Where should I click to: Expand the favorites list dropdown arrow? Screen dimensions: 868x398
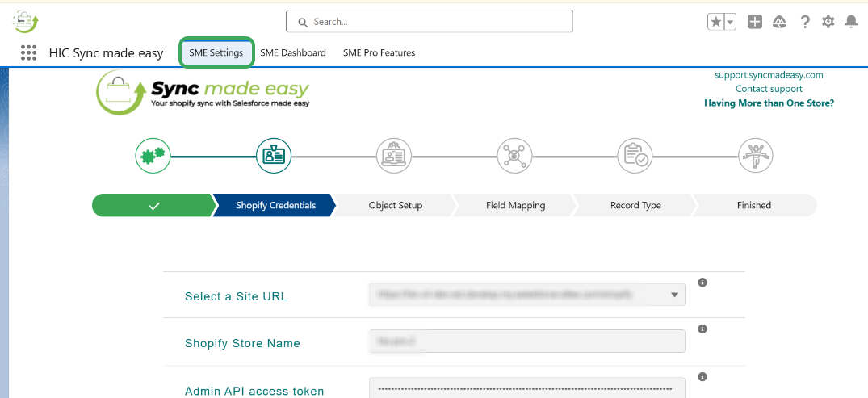[x=730, y=22]
